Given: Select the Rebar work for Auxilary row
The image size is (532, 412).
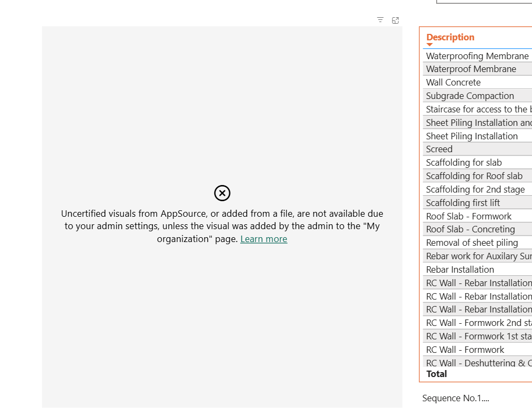Looking at the screenshot, I should [x=478, y=256].
